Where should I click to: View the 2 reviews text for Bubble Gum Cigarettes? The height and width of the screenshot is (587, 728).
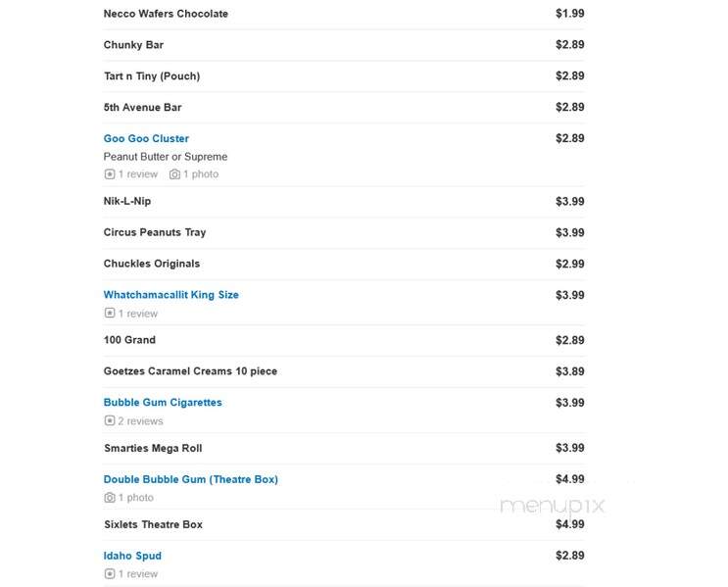click(140, 421)
